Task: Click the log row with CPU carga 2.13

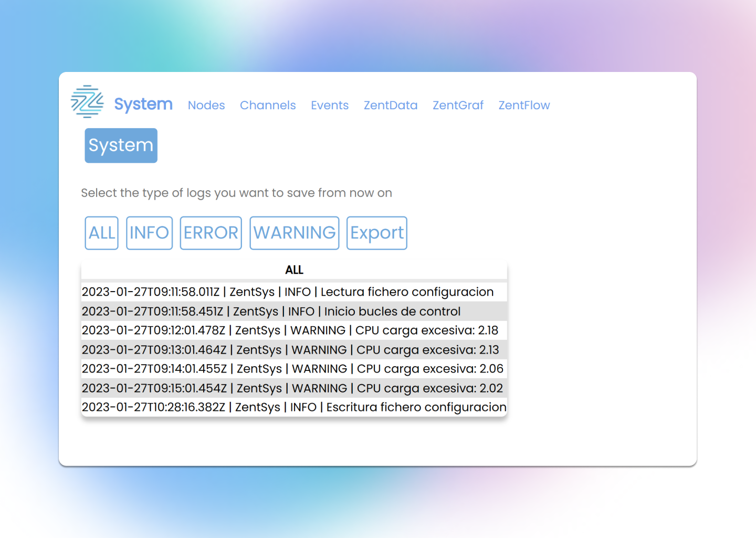Action: click(294, 349)
